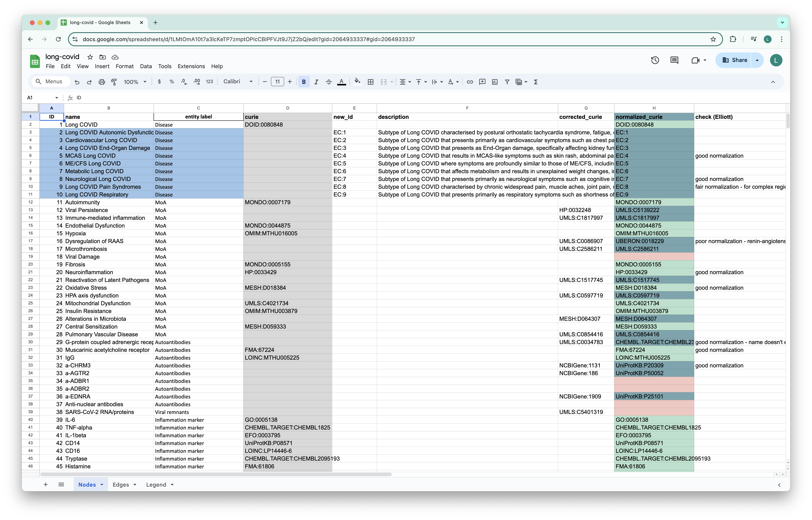Toggle italic formatting
This screenshot has height=520, width=812.
[x=316, y=82]
